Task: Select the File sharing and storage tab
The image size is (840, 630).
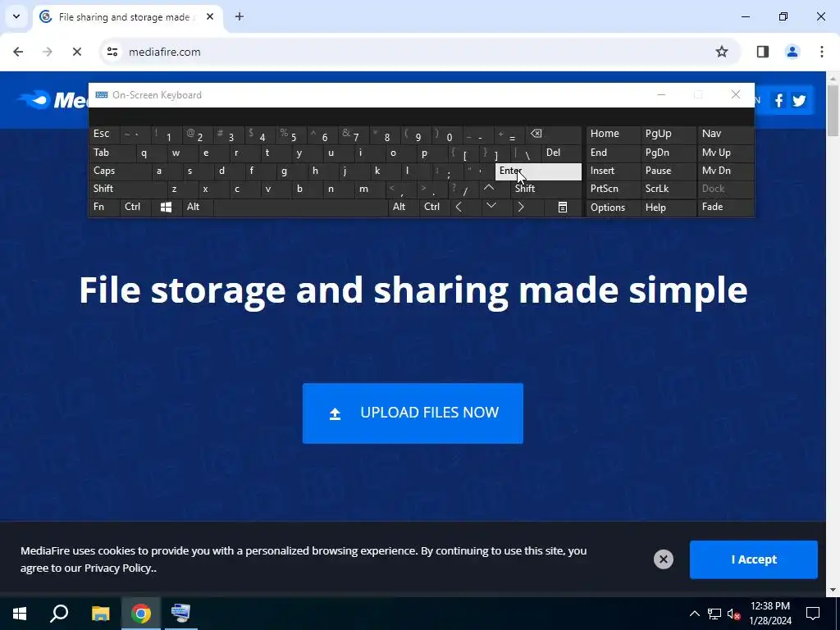Action: (x=129, y=17)
